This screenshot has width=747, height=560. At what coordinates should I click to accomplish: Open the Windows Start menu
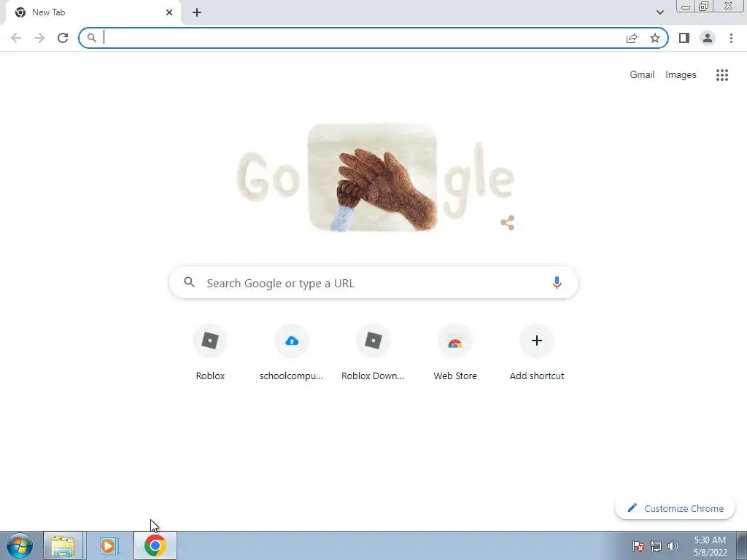click(20, 545)
